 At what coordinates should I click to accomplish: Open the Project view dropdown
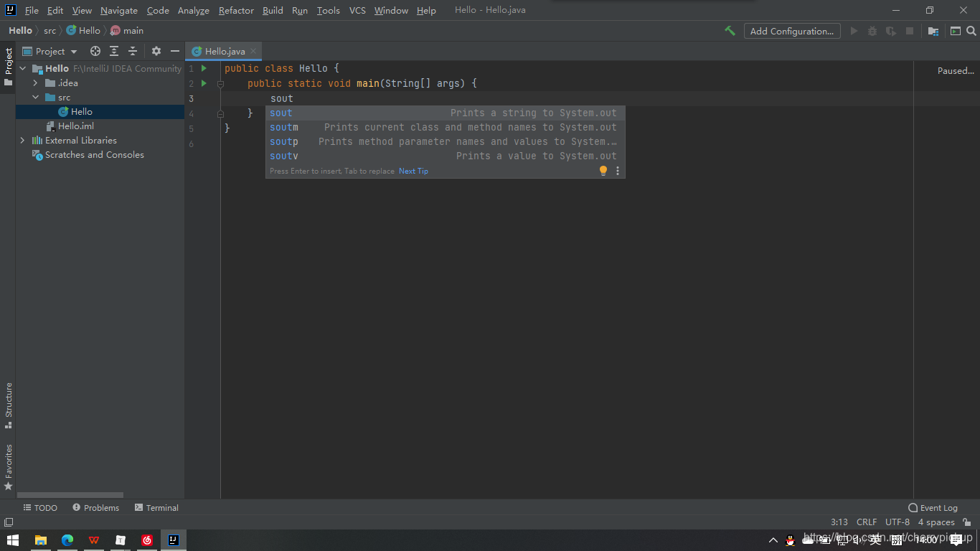[50, 51]
